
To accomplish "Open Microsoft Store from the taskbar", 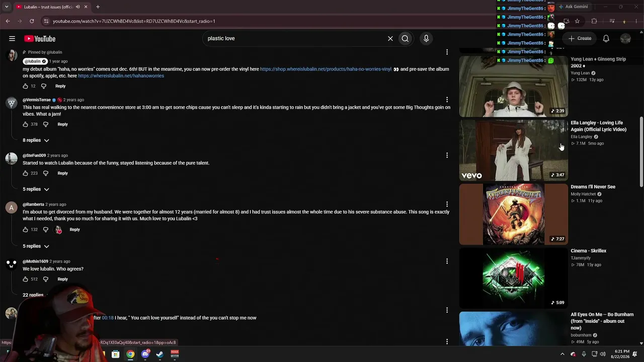I will (x=115, y=354).
